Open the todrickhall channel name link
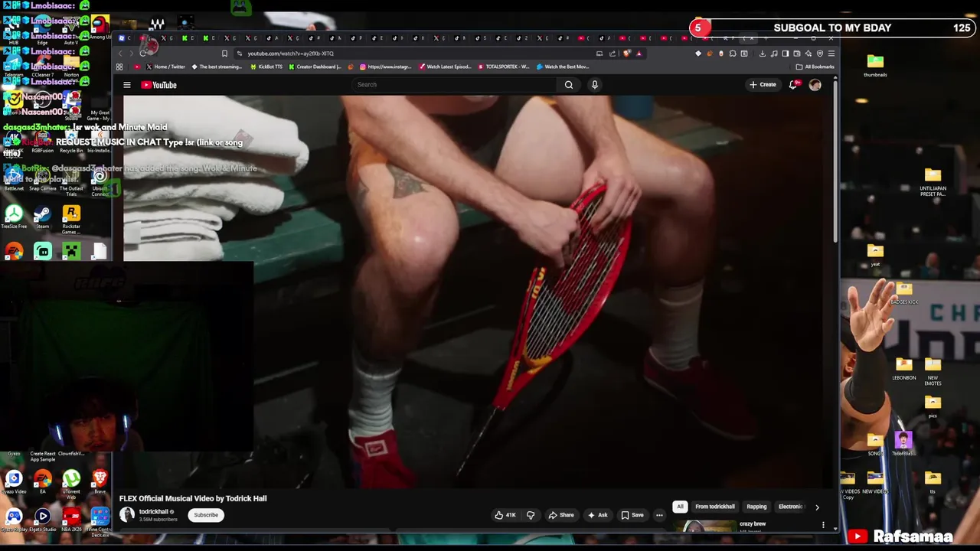 [154, 511]
